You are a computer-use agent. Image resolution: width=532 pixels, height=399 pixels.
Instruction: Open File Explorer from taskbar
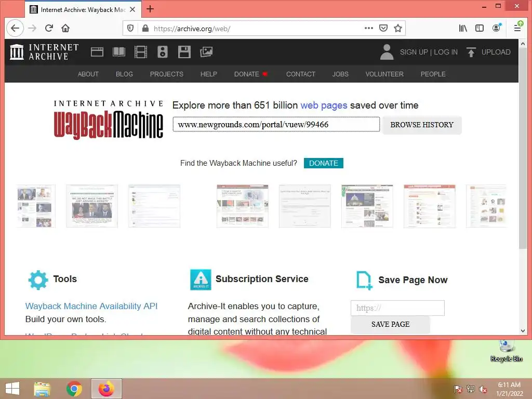(x=42, y=389)
